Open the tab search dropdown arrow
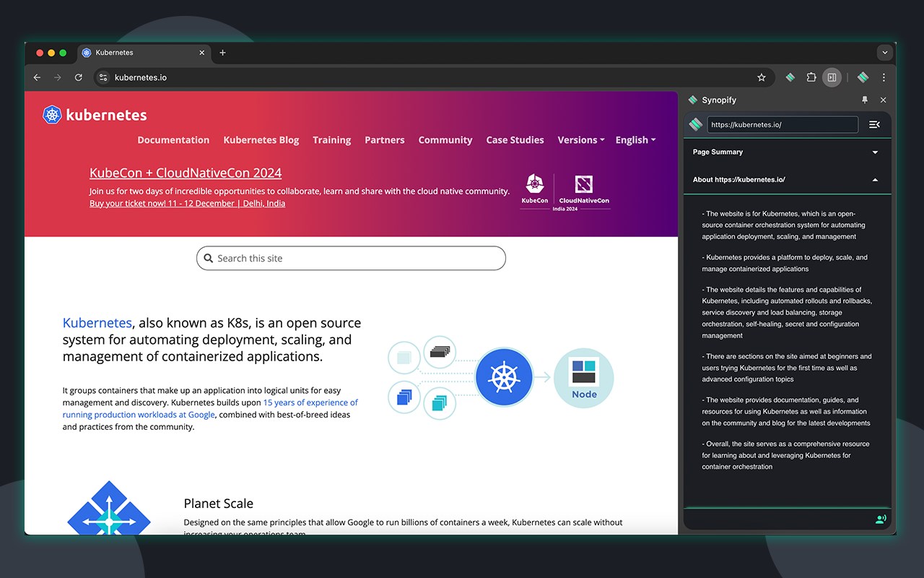The width and height of the screenshot is (924, 578). (x=884, y=53)
